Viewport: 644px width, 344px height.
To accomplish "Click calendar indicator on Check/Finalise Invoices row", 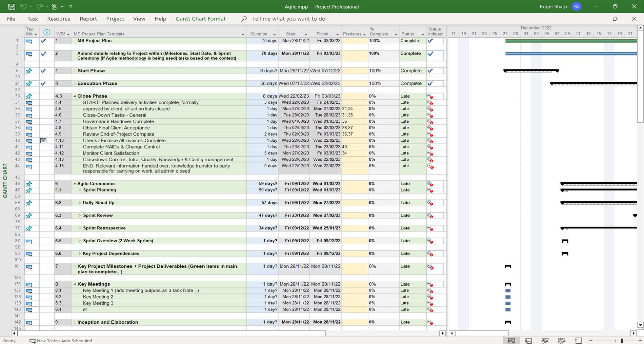I will click(x=43, y=140).
